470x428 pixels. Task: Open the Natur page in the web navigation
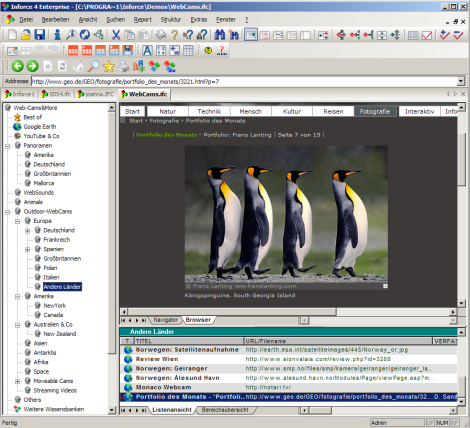[168, 111]
